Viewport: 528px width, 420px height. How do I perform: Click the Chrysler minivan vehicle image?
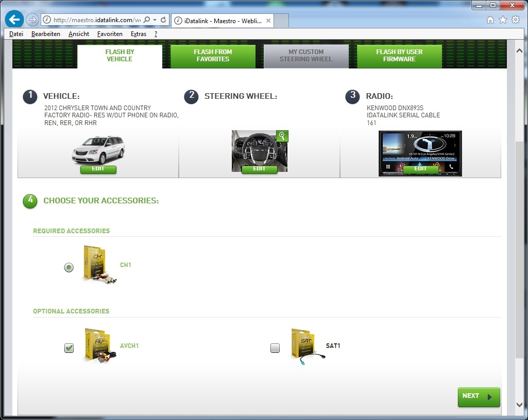tap(98, 149)
